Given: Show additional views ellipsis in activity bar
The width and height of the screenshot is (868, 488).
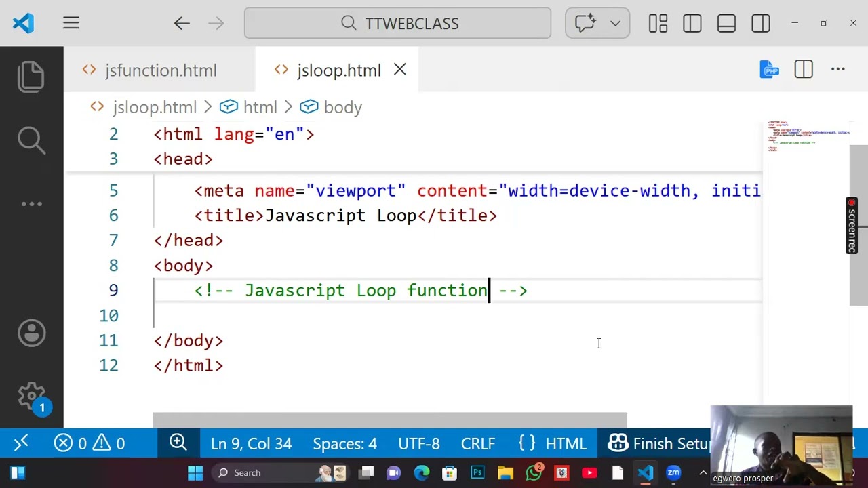Looking at the screenshot, I should tap(31, 203).
